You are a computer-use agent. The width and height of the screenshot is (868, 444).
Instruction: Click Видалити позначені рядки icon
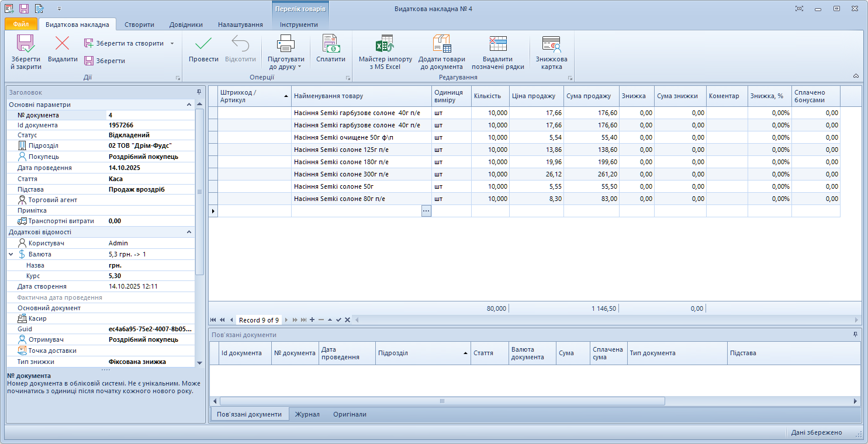tap(497, 44)
